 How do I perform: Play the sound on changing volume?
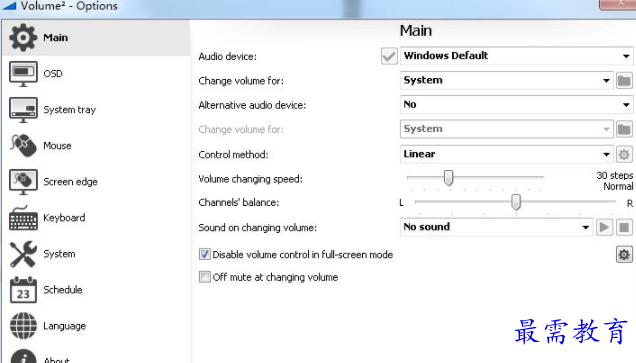(604, 227)
